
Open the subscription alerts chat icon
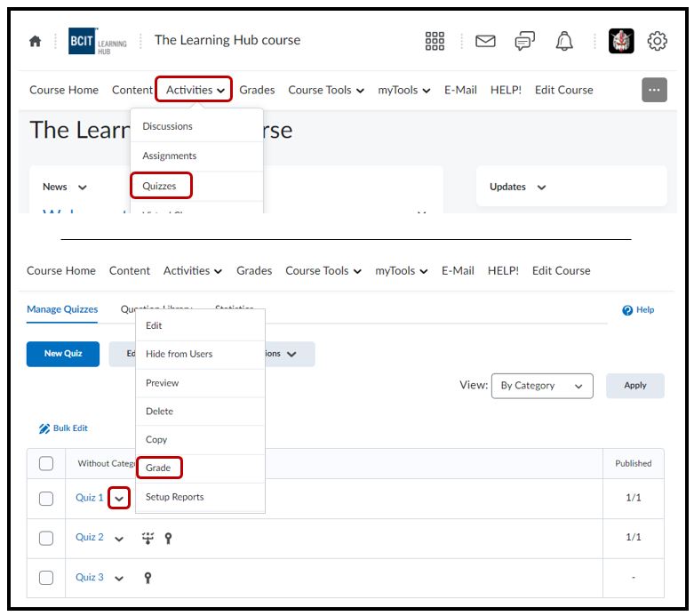525,41
